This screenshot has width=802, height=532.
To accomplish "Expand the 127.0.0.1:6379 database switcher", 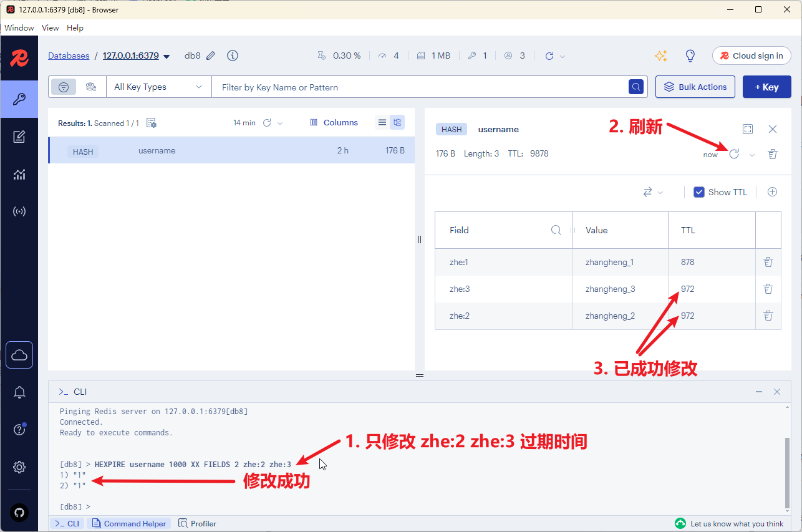I will click(x=167, y=56).
